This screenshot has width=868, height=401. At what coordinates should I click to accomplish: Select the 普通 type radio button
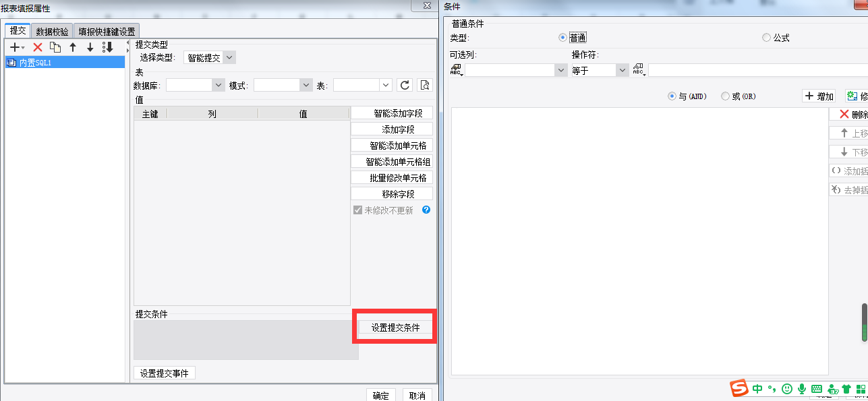(563, 38)
